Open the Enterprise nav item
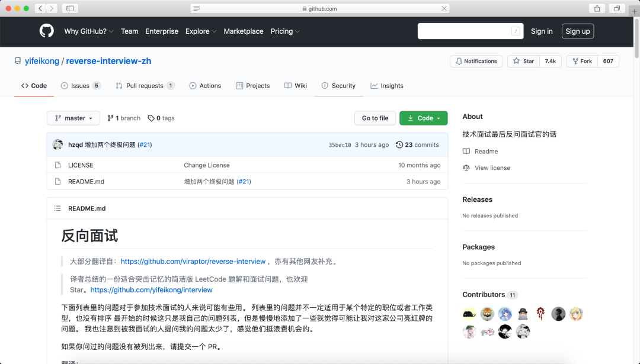Image resolution: width=640 pixels, height=364 pixels. coord(162,31)
